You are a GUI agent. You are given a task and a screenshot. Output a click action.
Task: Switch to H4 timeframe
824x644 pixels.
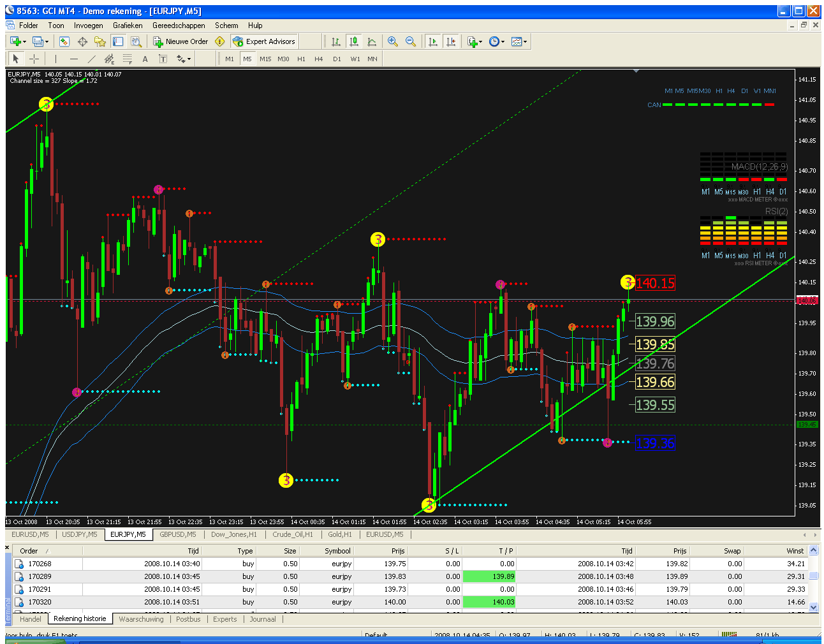pyautogui.click(x=319, y=59)
